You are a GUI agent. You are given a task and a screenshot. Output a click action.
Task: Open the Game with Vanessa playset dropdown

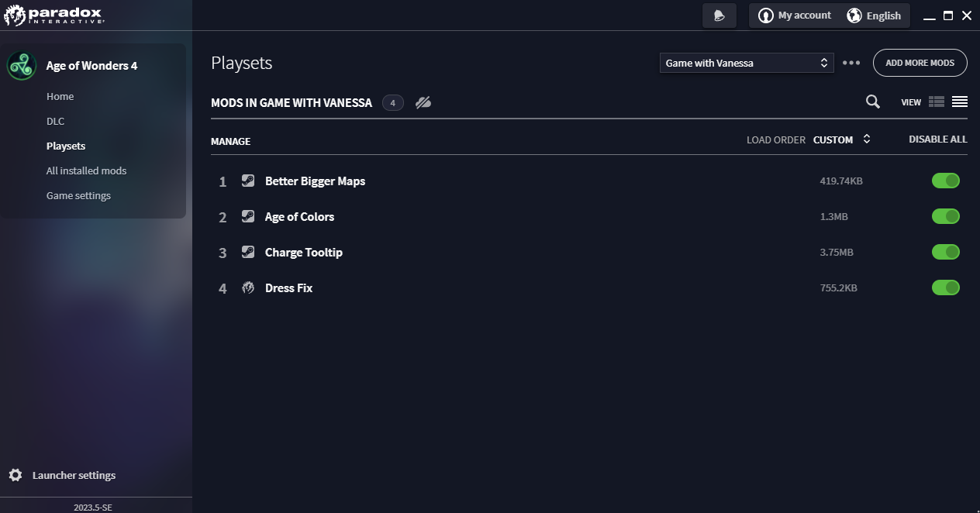point(746,63)
